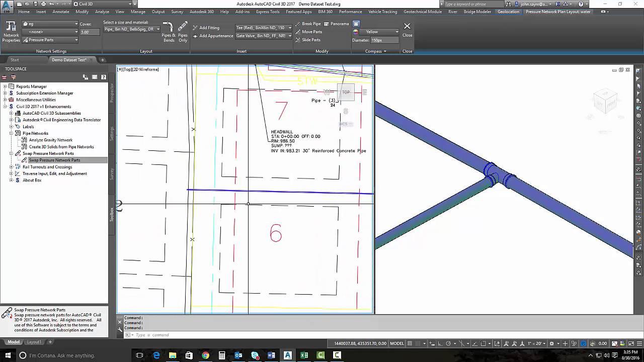Screen dimensions: 644x362
Task: Select Create 3D Solids from Pipe Networks
Action: pyautogui.click(x=61, y=147)
